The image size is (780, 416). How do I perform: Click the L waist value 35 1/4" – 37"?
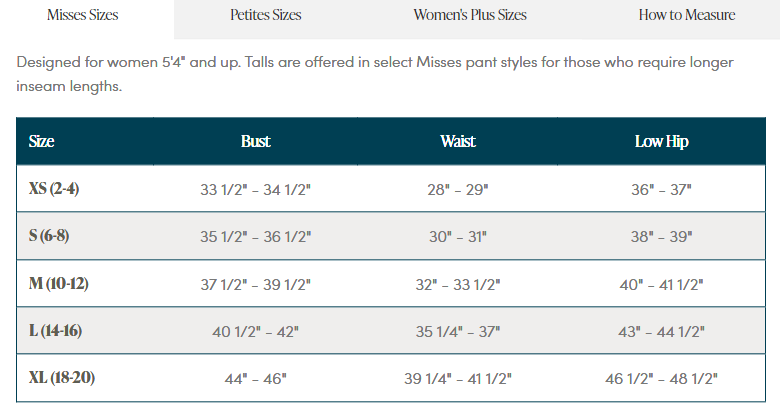click(x=458, y=331)
